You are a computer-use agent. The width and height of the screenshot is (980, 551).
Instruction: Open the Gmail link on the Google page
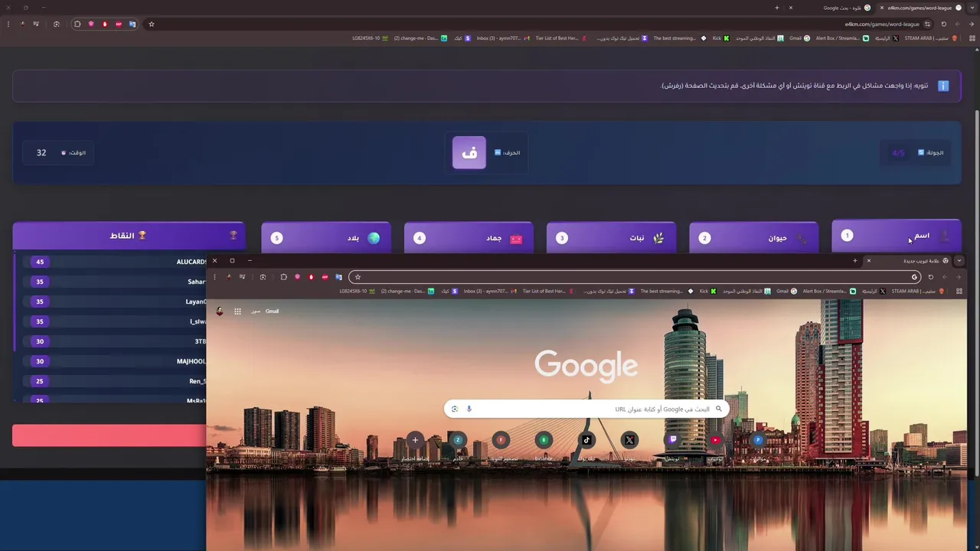tap(272, 311)
